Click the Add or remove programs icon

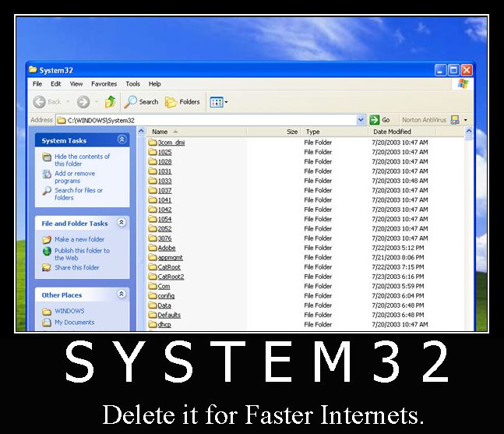click(47, 174)
